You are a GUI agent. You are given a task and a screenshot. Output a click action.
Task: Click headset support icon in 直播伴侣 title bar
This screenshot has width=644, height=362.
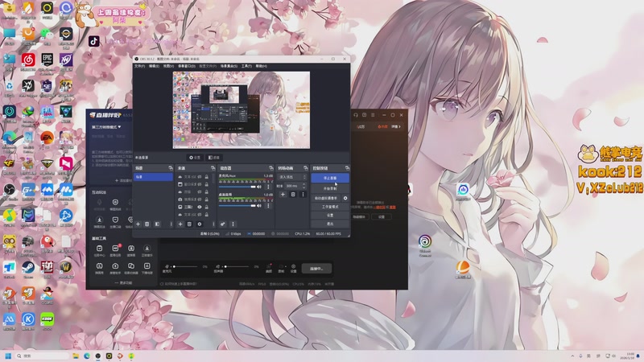(356, 115)
